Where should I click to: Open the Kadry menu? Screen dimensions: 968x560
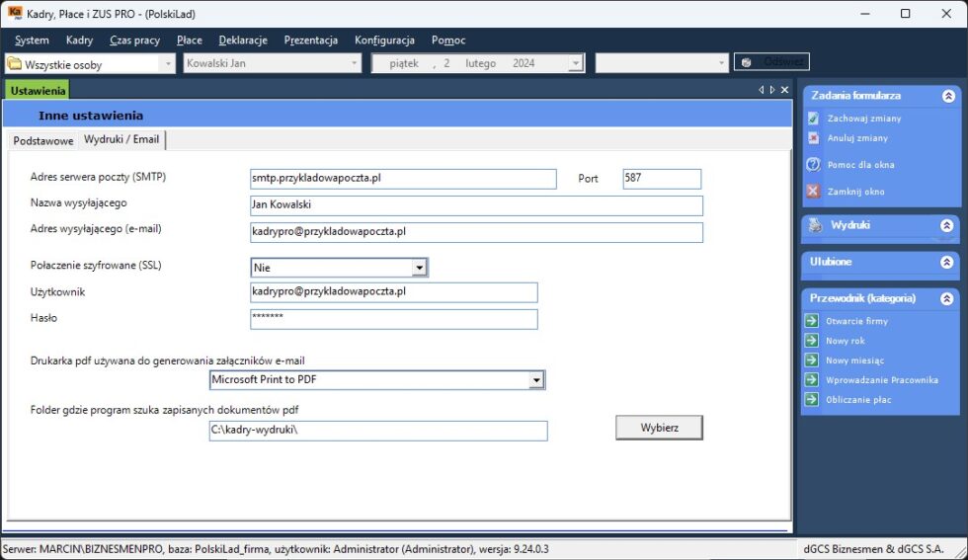tap(79, 40)
